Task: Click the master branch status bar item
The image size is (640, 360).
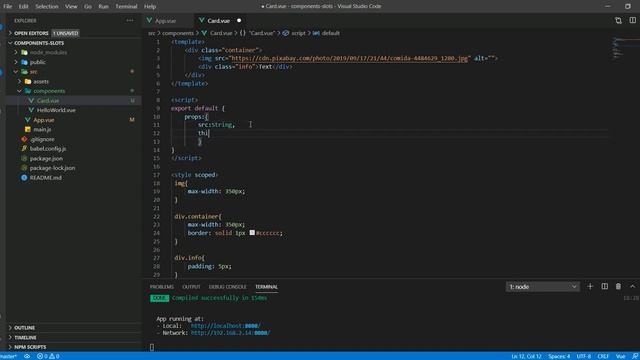Action: point(9,356)
